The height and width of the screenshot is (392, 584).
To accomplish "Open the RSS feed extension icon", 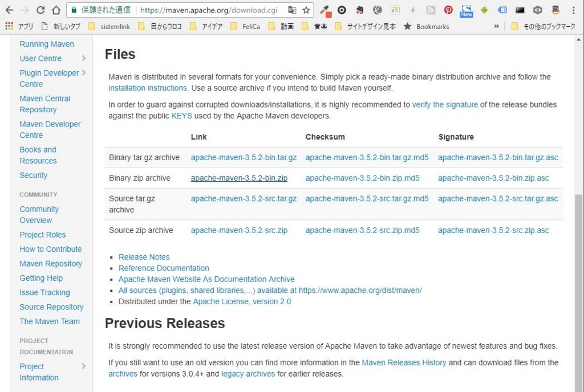I will pos(431,10).
